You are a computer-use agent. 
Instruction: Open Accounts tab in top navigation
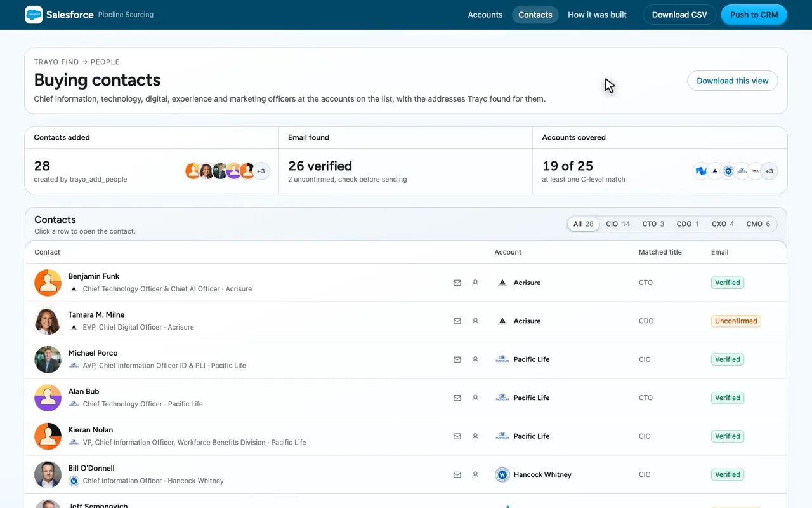click(x=485, y=15)
